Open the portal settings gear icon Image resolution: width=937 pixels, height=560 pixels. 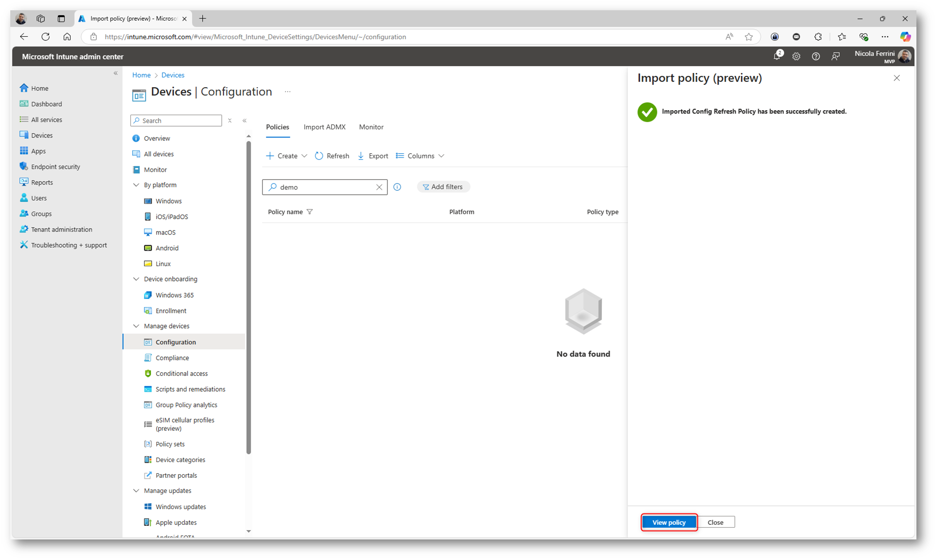pos(796,57)
